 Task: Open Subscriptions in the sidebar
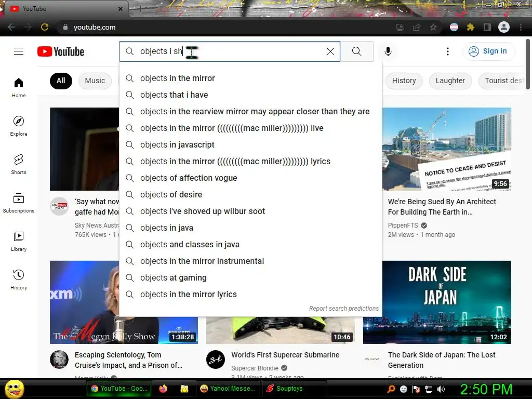[x=19, y=203]
